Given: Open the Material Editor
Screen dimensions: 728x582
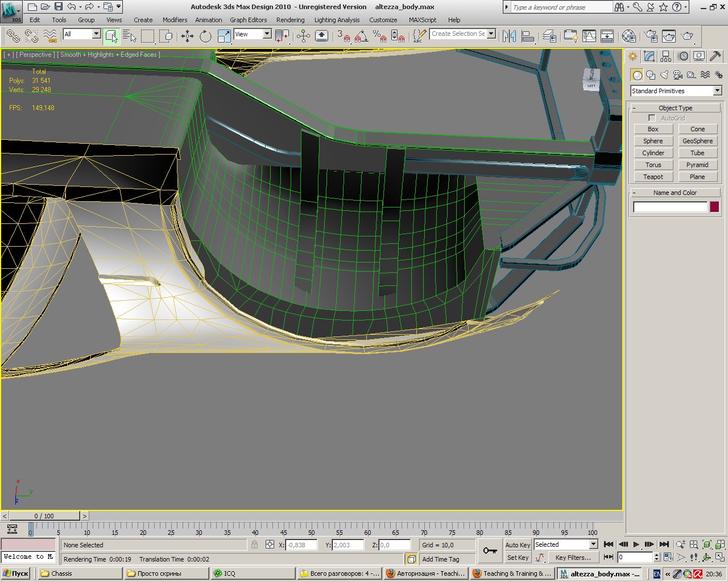Looking at the screenshot, I should coord(628,36).
